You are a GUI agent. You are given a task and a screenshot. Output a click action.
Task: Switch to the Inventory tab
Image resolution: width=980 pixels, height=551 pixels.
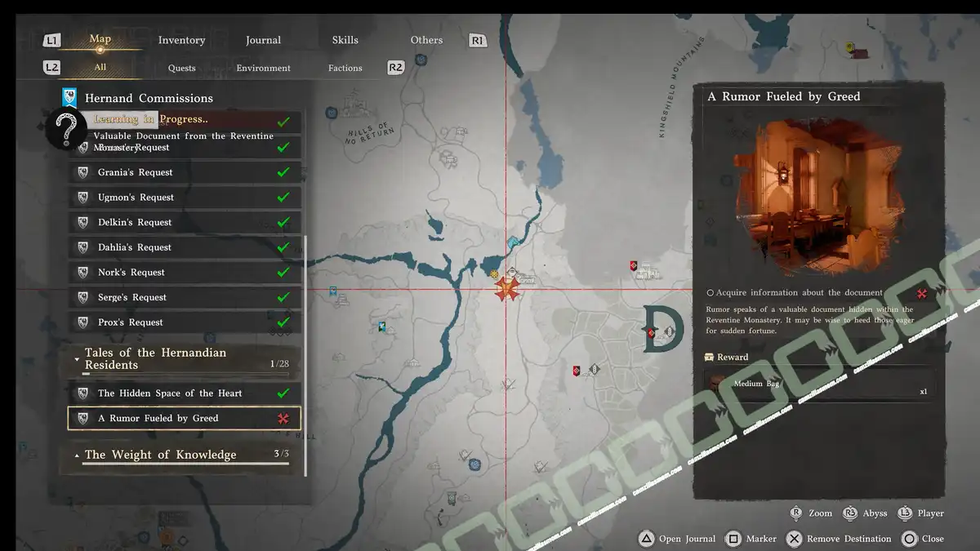pos(181,40)
